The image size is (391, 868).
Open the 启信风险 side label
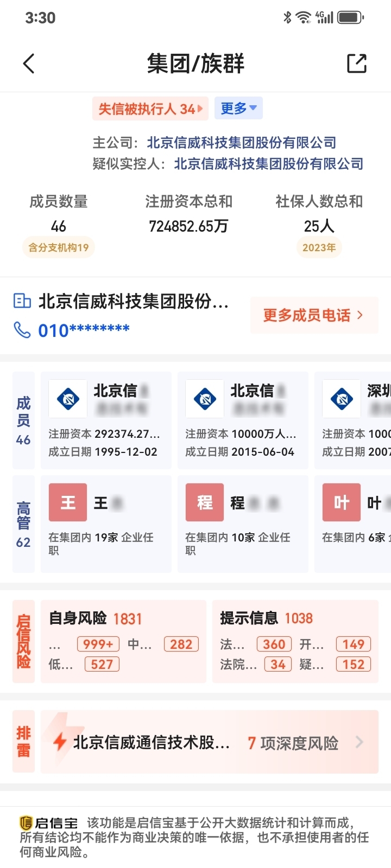(x=23, y=641)
